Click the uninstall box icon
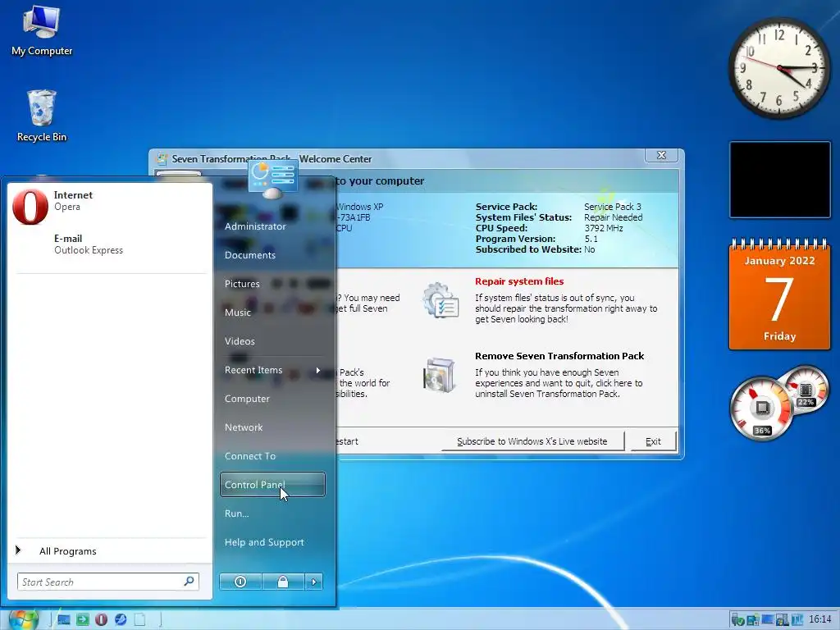840x630 pixels. pyautogui.click(x=439, y=375)
